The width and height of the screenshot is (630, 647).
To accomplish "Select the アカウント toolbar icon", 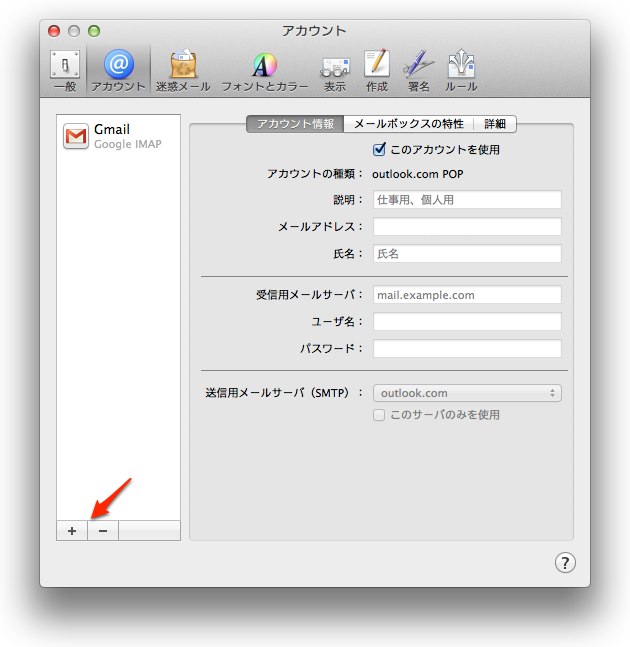I will [118, 70].
